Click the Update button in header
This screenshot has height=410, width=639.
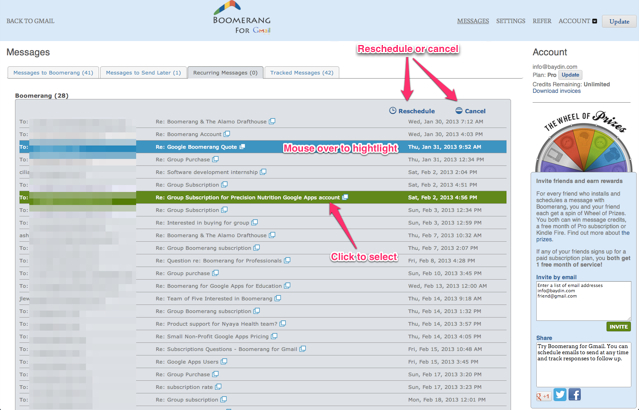coord(619,21)
